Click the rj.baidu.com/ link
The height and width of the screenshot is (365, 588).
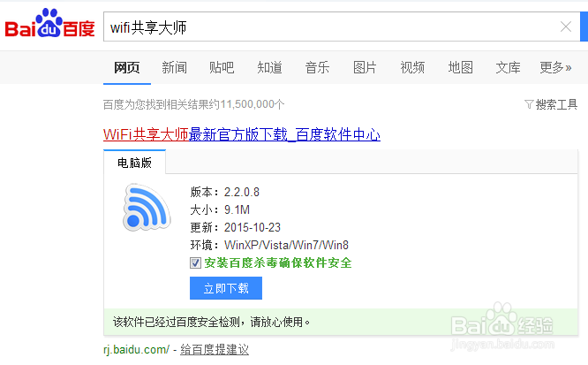click(137, 350)
